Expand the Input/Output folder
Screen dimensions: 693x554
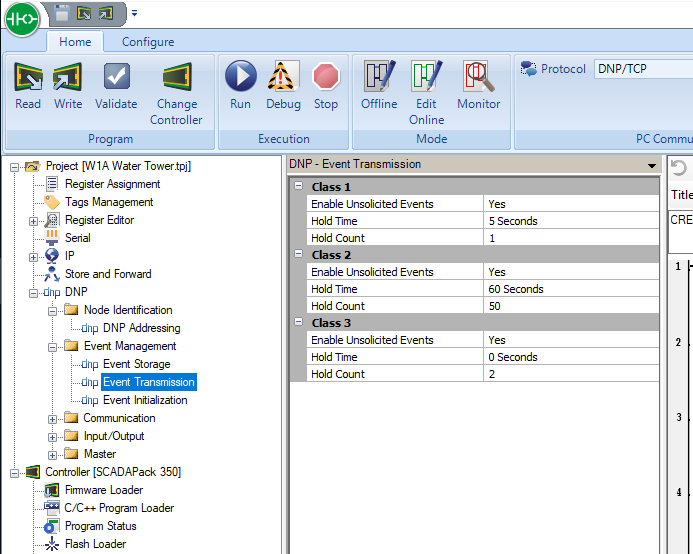(x=52, y=437)
